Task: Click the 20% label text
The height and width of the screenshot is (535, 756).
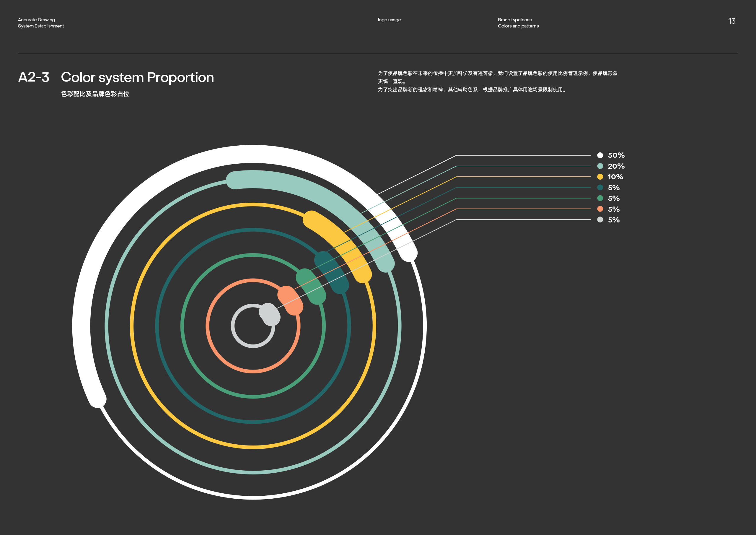Action: [x=616, y=166]
